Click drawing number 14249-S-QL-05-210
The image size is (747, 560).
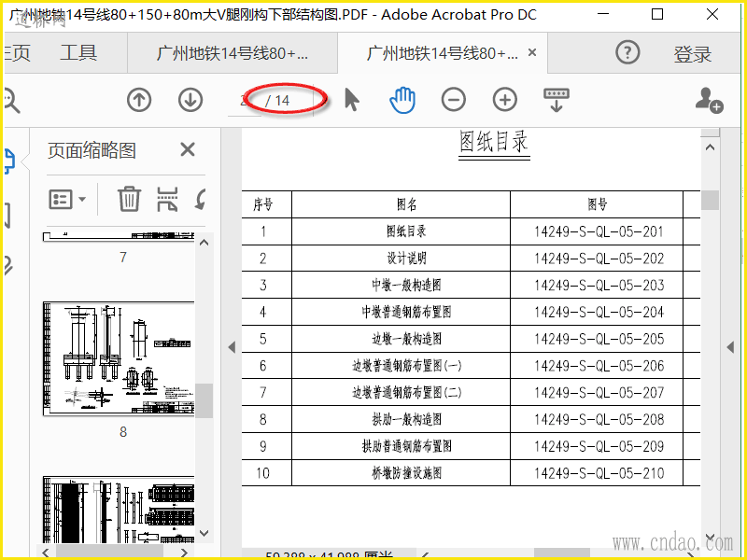599,473
